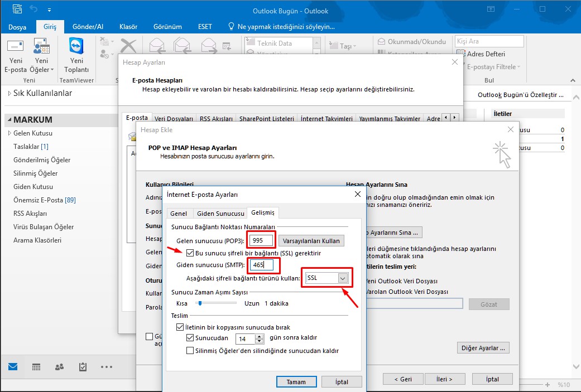Click the ignore conversation ribbon icon
This screenshot has width=581, height=392.
(x=105, y=41)
